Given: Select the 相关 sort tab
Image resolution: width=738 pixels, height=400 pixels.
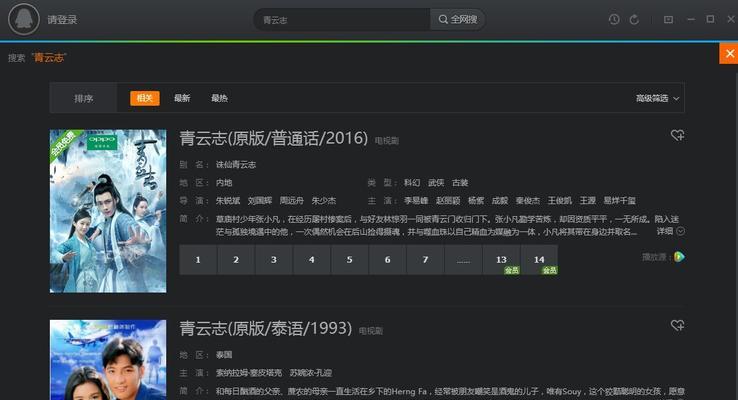Looking at the screenshot, I should pos(145,98).
